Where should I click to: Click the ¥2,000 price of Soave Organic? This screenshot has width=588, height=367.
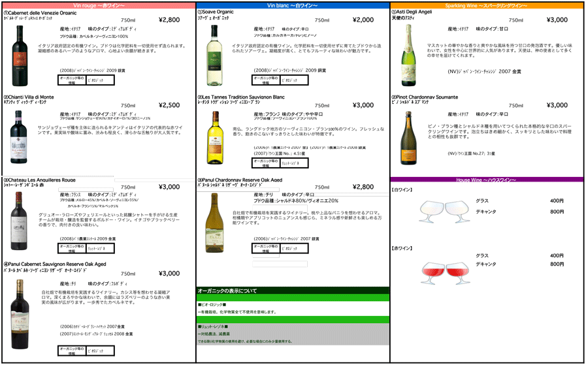coord(363,20)
